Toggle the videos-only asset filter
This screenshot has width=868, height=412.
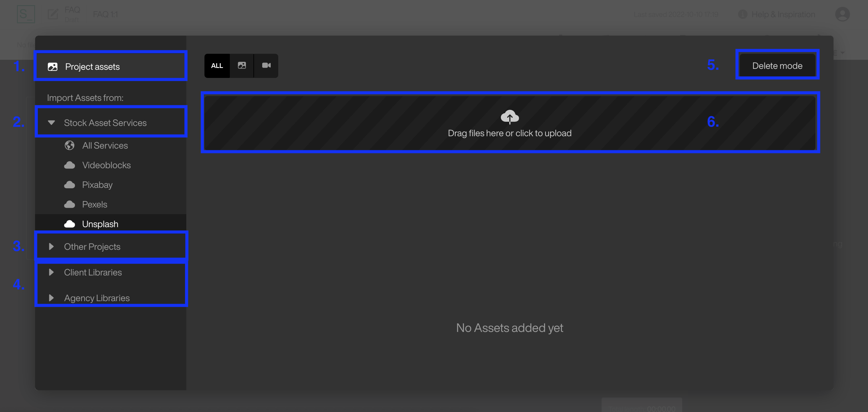(x=266, y=66)
